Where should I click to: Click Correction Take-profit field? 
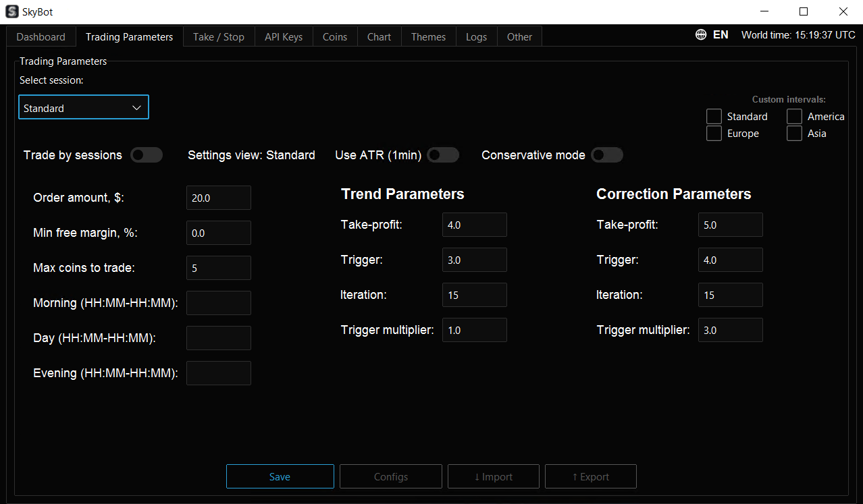[731, 225]
